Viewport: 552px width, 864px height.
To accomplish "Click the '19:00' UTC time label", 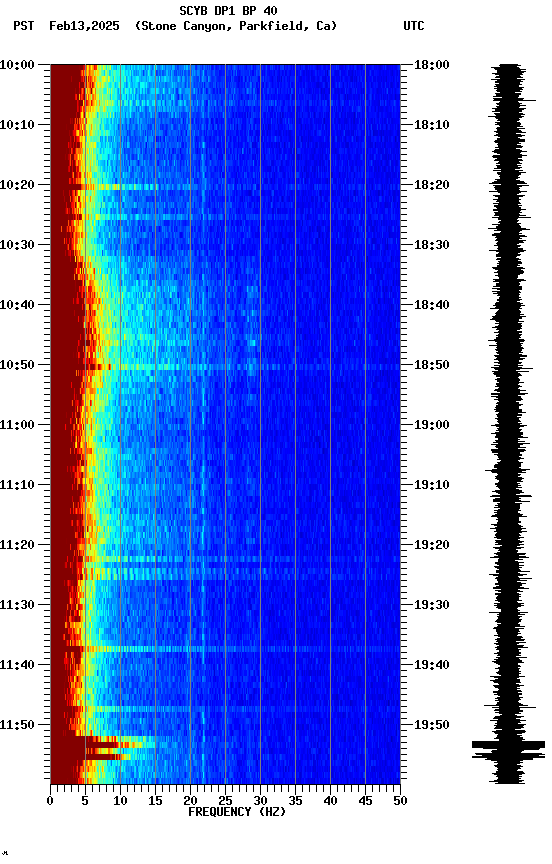I will click(432, 425).
